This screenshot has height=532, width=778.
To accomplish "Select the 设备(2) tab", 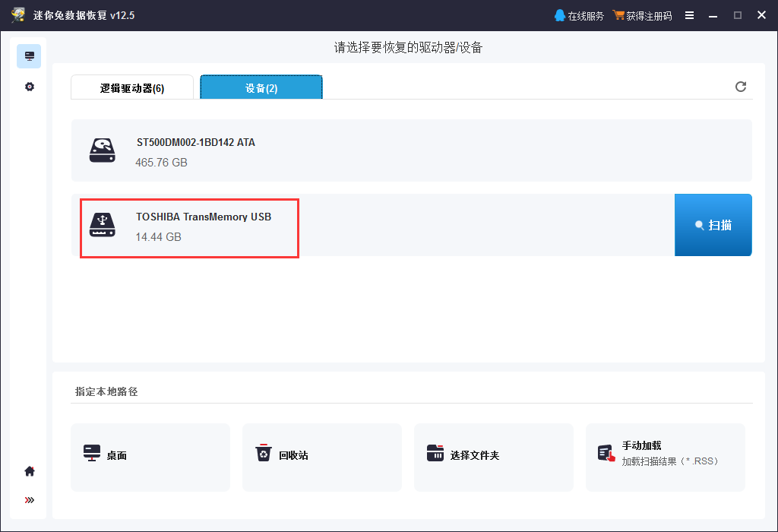I will 261,87.
